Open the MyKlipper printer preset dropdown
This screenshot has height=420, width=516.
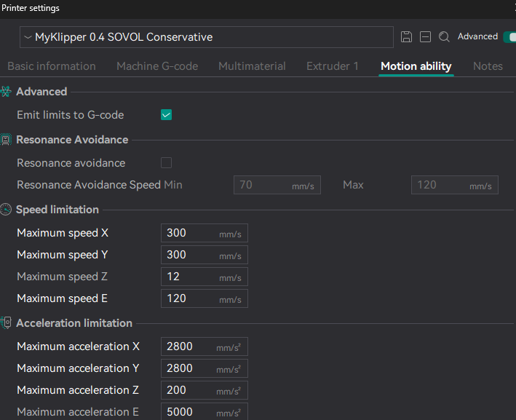click(206, 37)
